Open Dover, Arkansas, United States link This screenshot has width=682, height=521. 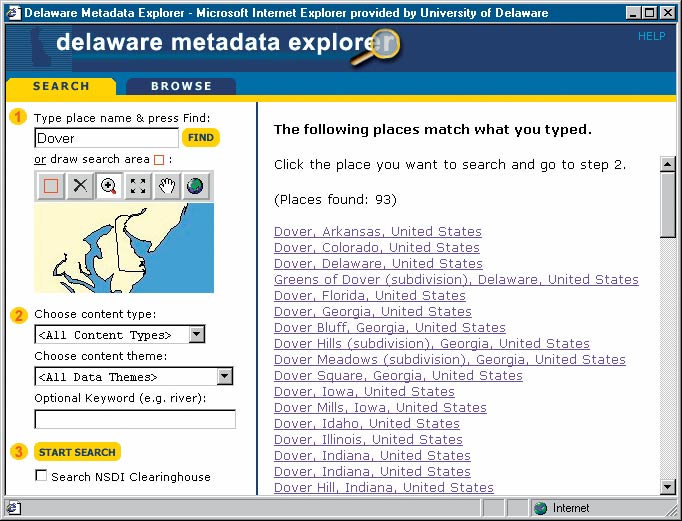pyautogui.click(x=378, y=231)
